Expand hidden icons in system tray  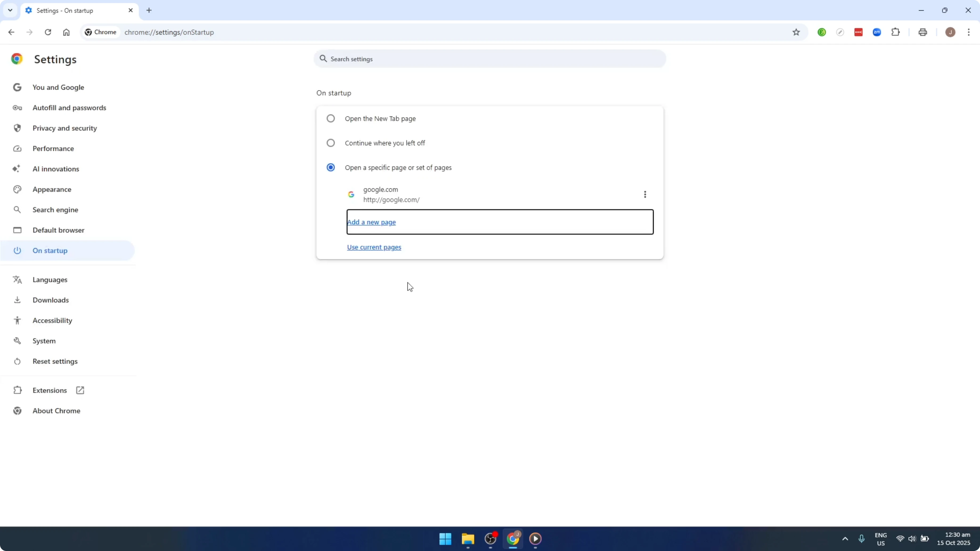click(x=844, y=538)
